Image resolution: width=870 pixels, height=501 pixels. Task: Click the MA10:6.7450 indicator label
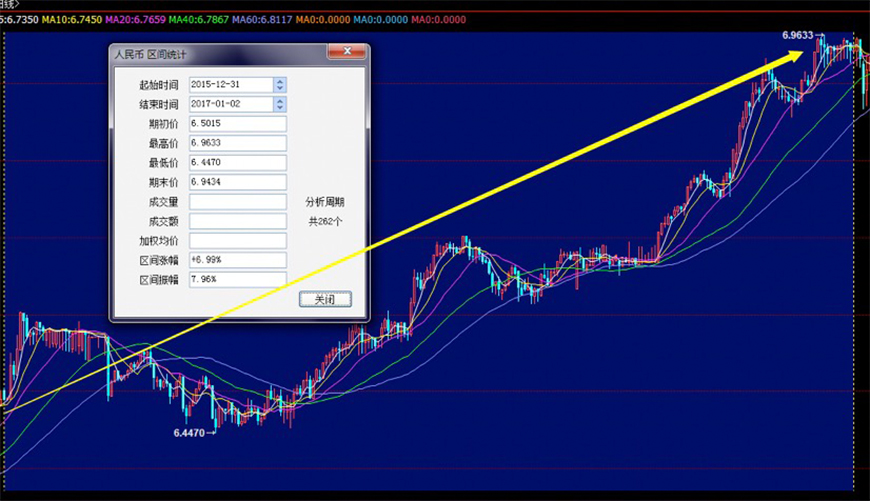[72, 19]
